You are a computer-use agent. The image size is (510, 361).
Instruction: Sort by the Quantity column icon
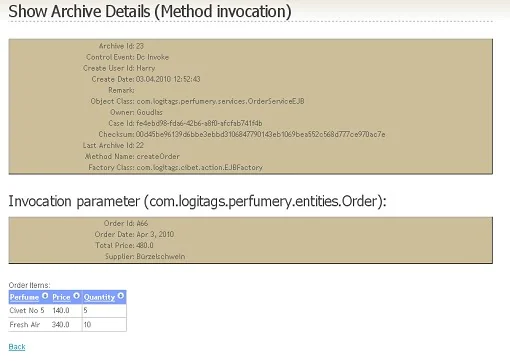(121, 296)
